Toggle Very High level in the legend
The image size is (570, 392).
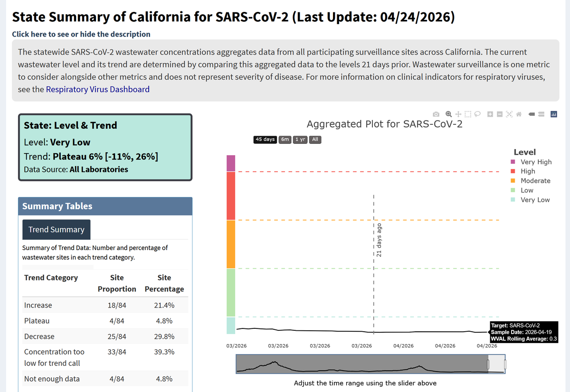(531, 162)
